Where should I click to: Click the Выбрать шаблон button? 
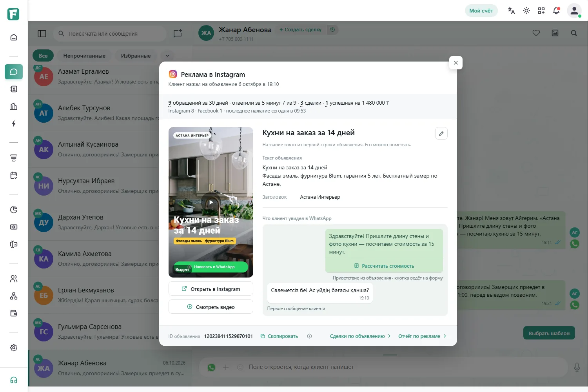(x=549, y=333)
